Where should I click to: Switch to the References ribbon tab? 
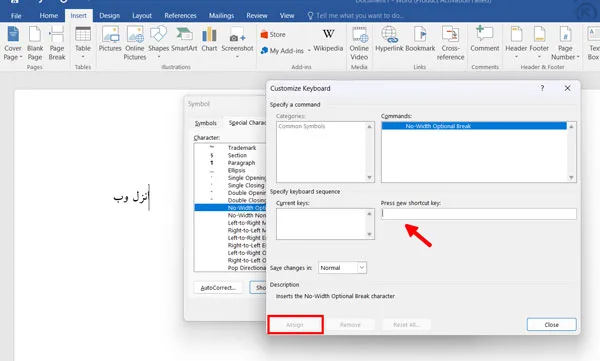click(x=180, y=16)
